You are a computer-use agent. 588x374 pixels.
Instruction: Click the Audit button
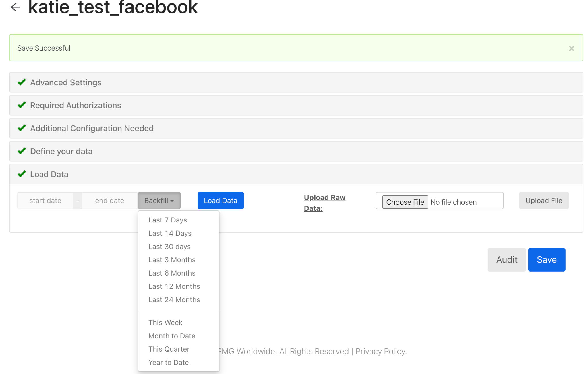coord(507,260)
